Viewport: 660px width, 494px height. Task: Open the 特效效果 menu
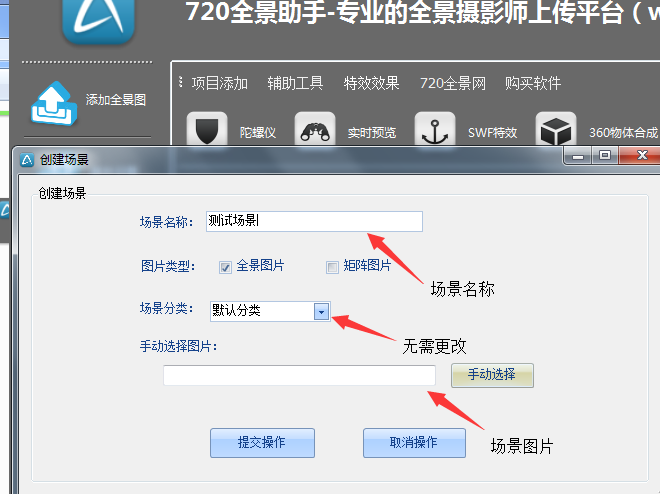click(371, 83)
